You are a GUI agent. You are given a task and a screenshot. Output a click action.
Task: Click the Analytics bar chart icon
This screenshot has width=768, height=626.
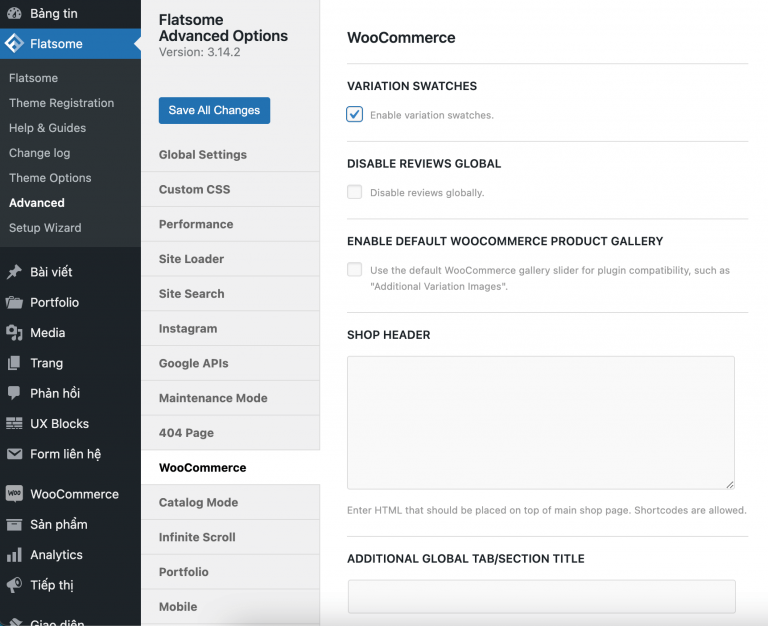tap(14, 555)
